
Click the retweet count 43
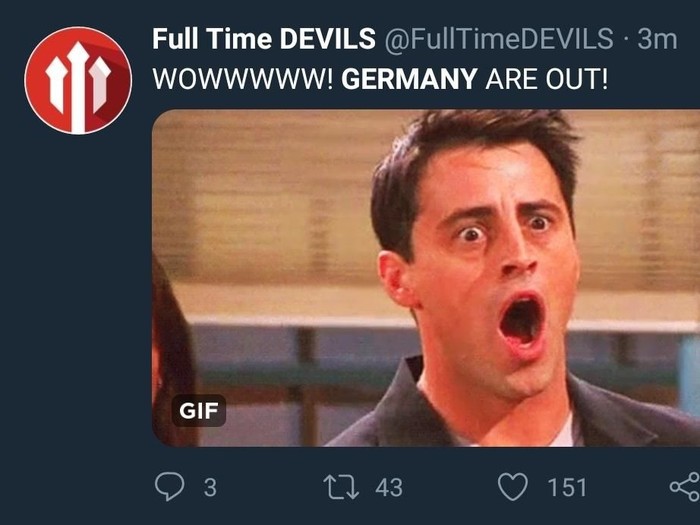click(x=389, y=488)
